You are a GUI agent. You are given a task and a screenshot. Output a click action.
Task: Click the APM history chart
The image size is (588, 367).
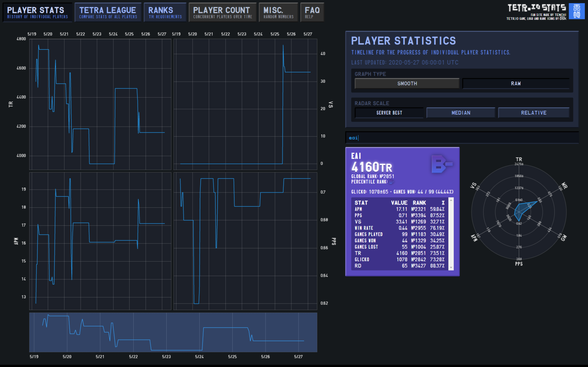[100, 241]
